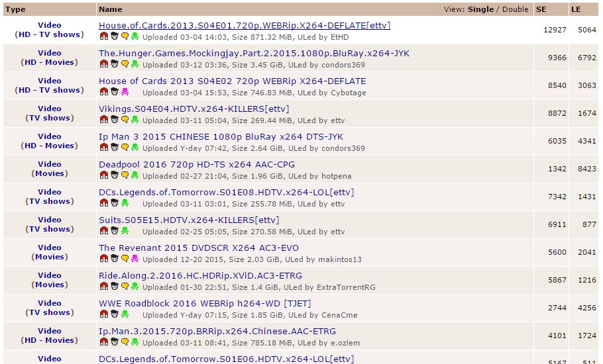
Task: Click comment bubble icon in Vikings.S04E04 row
Action: click(125, 119)
